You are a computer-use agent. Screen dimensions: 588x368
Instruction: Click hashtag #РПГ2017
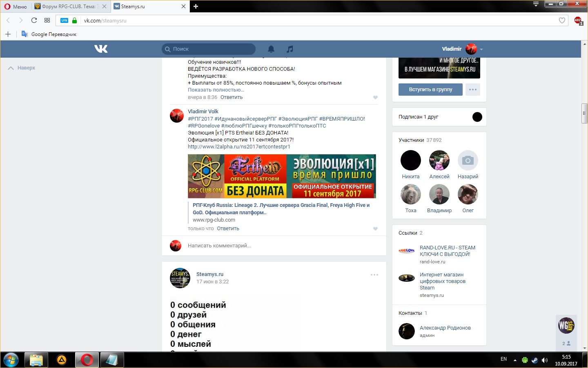tap(200, 119)
